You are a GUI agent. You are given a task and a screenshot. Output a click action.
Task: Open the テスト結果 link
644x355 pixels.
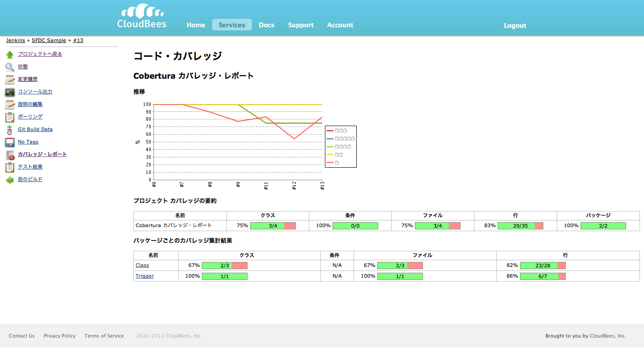pos(30,167)
